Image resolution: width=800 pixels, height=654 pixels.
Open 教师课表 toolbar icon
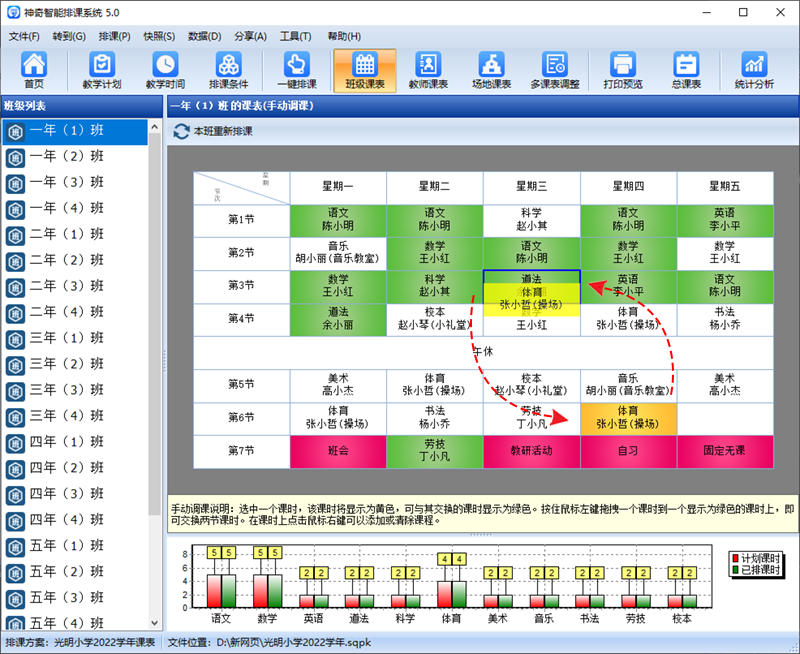pyautogui.click(x=428, y=70)
